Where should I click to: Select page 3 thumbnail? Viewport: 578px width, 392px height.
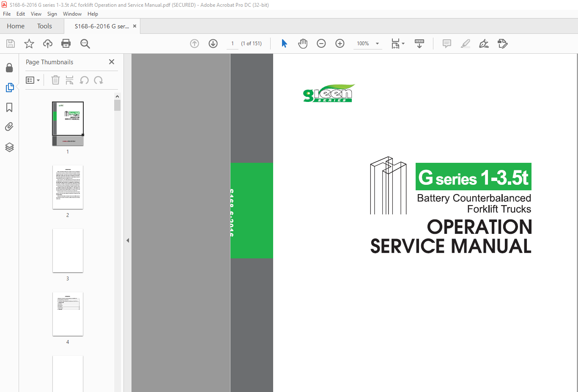click(68, 251)
